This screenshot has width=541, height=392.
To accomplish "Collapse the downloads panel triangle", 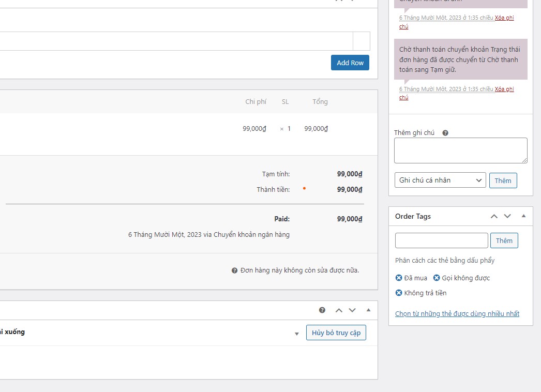I will click(x=368, y=310).
